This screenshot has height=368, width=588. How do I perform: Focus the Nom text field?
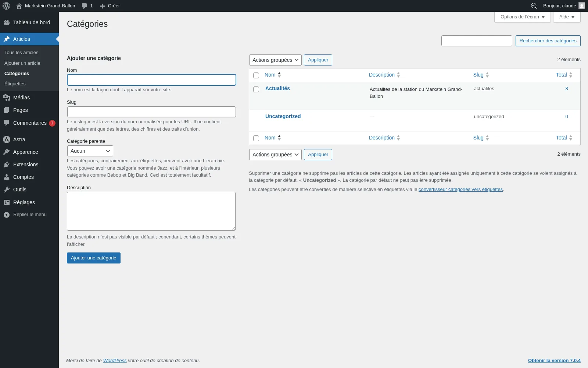(x=151, y=80)
